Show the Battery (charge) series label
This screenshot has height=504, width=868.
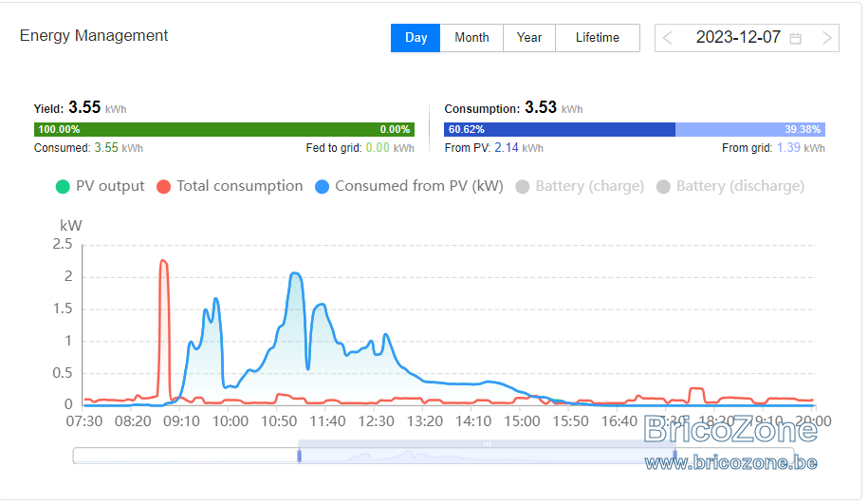[589, 186]
